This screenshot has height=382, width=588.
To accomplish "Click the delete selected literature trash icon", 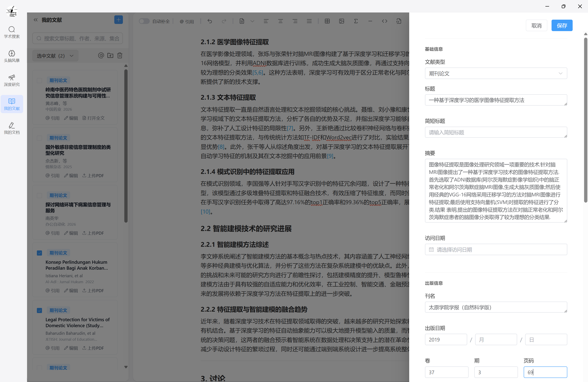I will [120, 55].
